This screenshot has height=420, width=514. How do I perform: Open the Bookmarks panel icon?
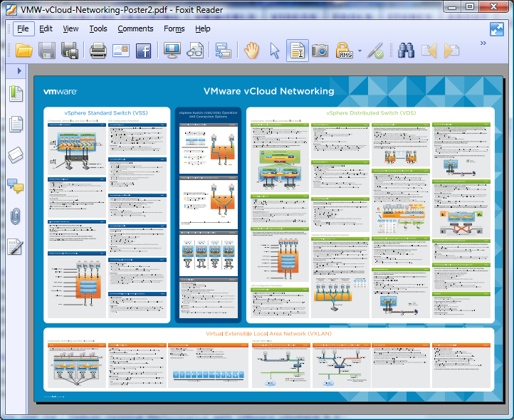[16, 94]
